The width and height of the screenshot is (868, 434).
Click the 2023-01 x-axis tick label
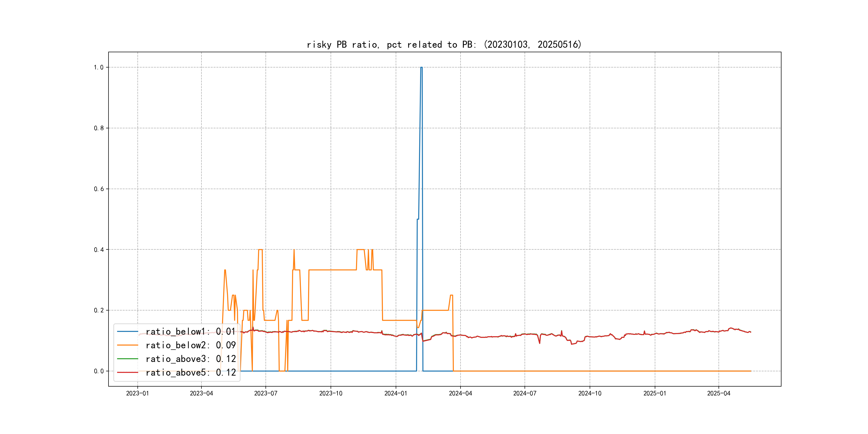[x=137, y=393]
